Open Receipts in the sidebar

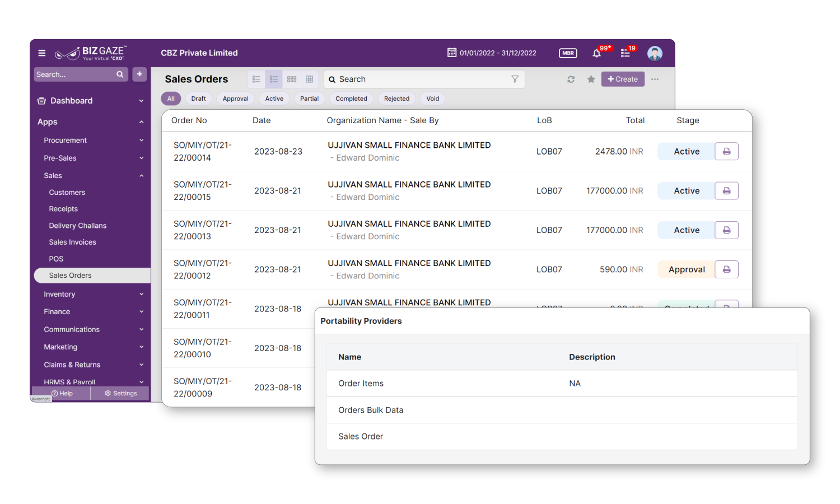pyautogui.click(x=63, y=209)
